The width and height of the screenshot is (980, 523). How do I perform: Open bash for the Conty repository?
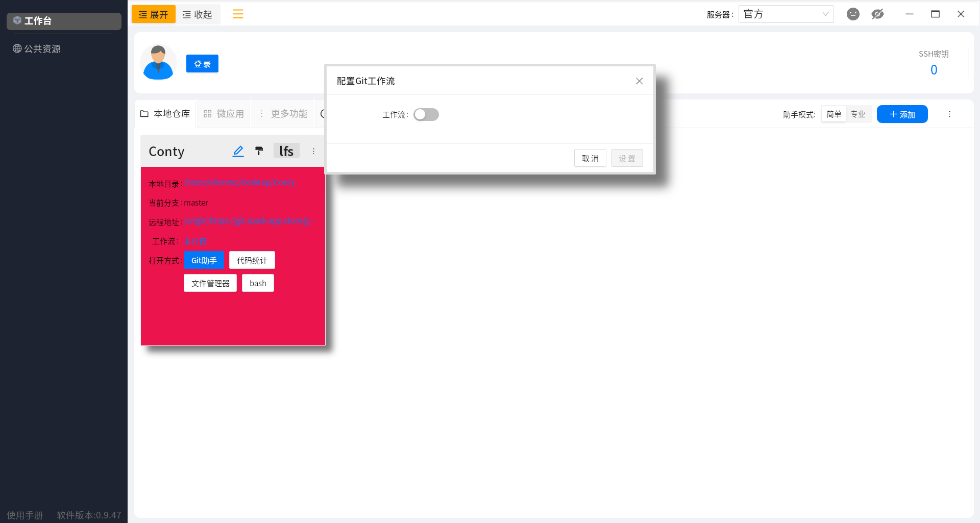coord(258,283)
